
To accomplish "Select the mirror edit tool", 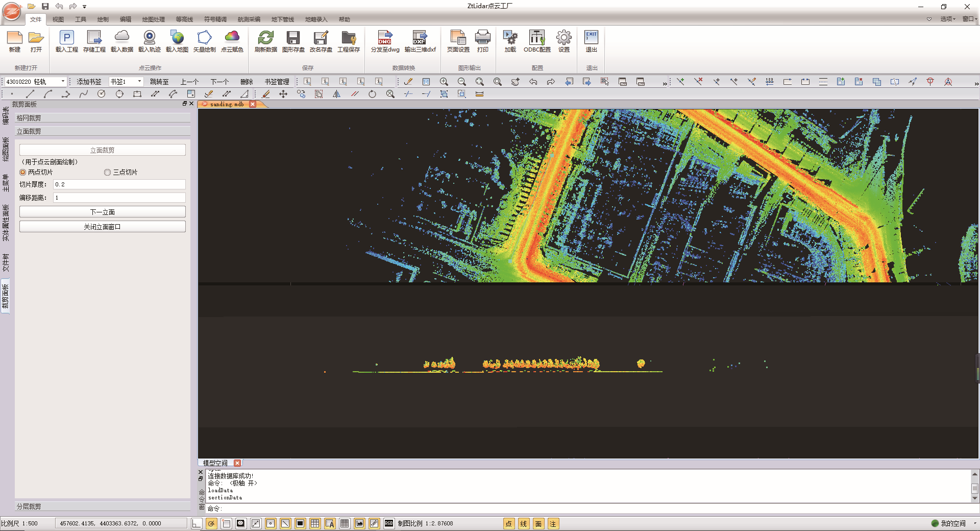I will click(337, 94).
